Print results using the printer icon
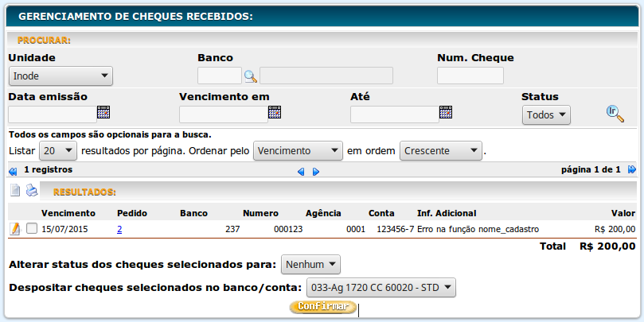 click(x=32, y=191)
